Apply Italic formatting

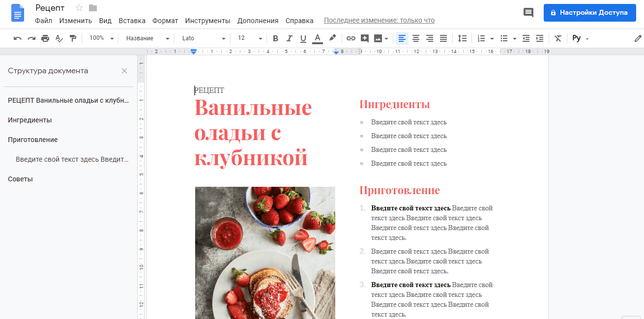289,38
